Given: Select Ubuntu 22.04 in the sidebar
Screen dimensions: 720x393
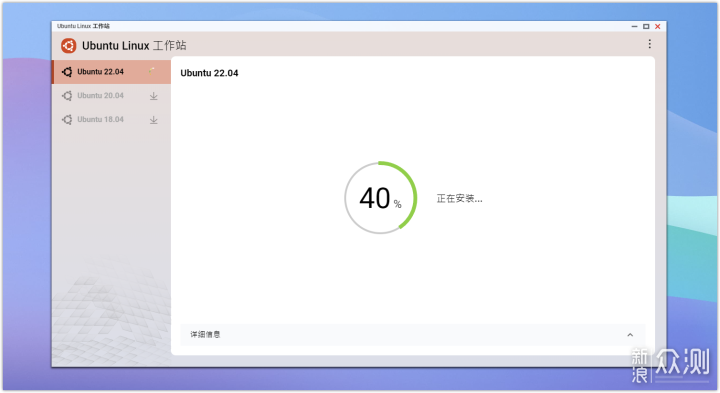Looking at the screenshot, I should pos(112,72).
